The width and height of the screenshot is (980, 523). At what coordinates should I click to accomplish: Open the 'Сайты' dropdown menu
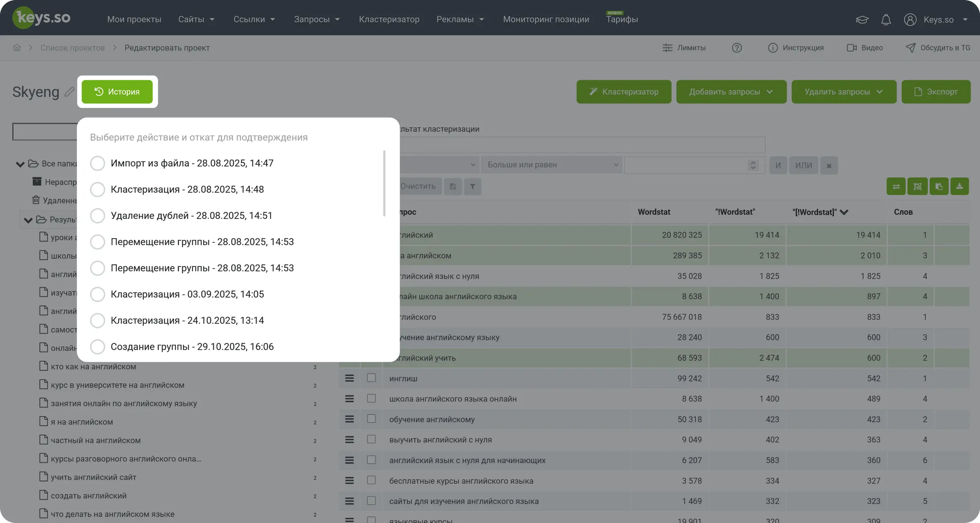(196, 20)
